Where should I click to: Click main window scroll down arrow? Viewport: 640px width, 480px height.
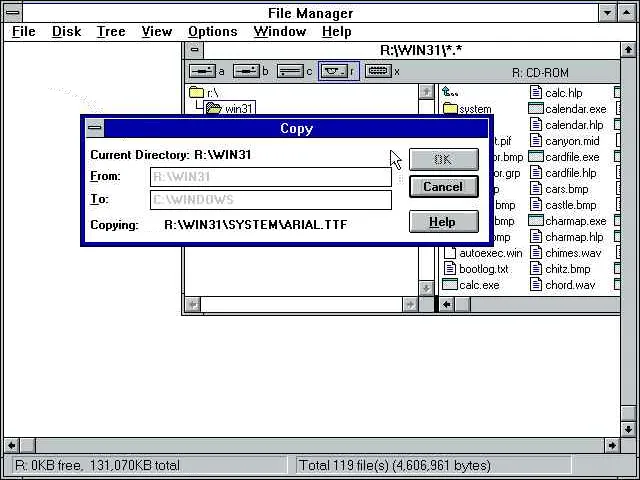628,429
